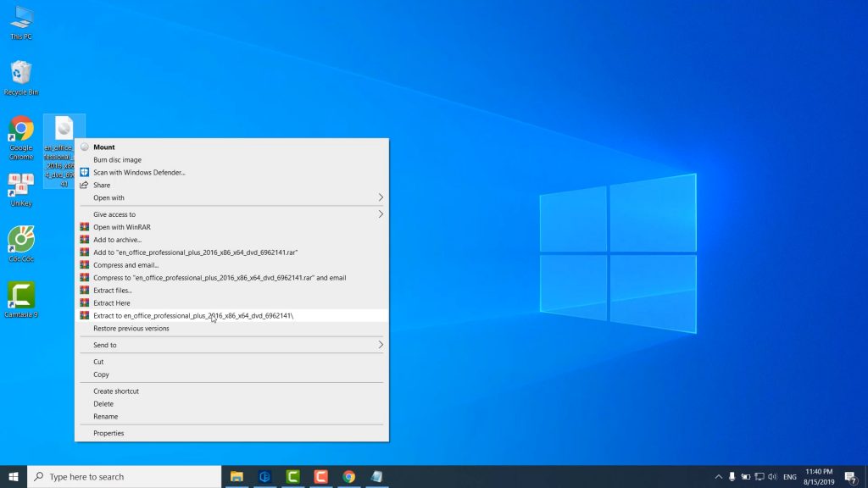Image resolution: width=868 pixels, height=488 pixels.
Task: Click WinRAR icon beside Extract Here
Action: point(84,302)
